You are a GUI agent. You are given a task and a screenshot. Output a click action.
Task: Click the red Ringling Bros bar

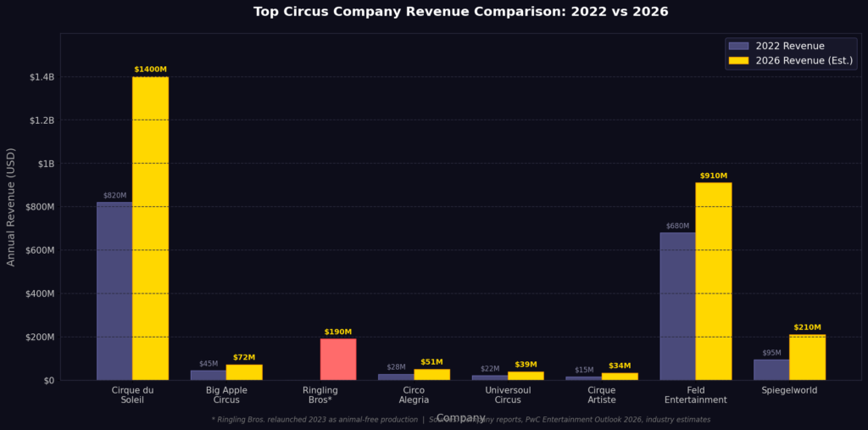pyautogui.click(x=338, y=360)
